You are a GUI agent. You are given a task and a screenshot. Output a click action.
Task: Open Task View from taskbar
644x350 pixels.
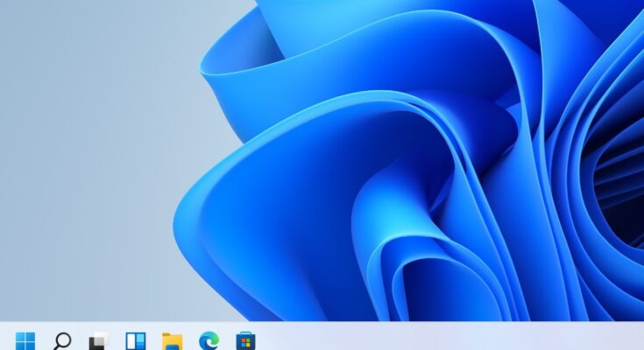98,341
